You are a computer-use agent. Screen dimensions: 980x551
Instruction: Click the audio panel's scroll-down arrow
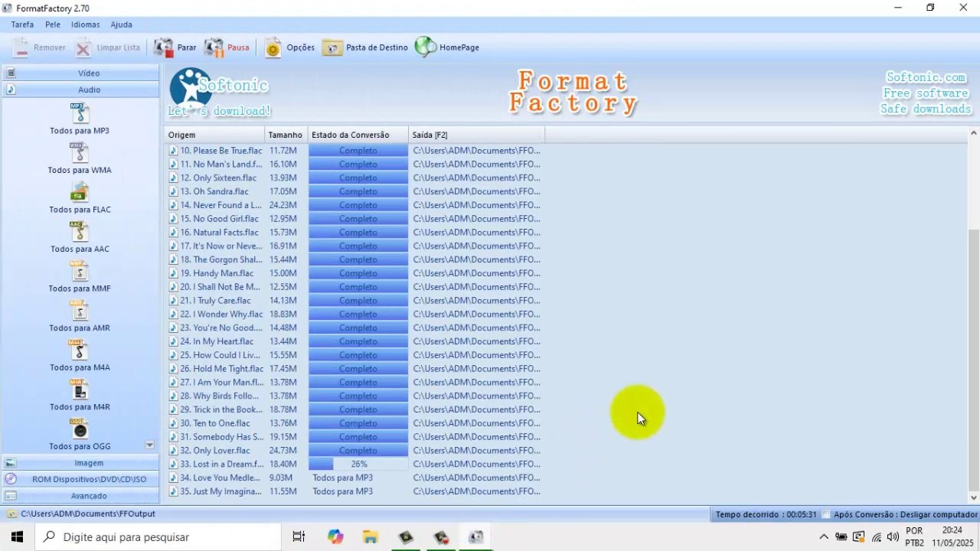click(149, 445)
